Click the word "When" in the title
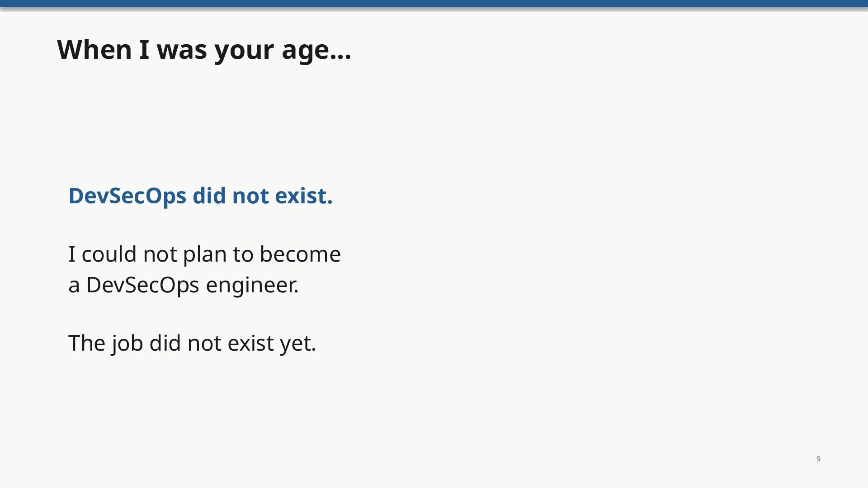This screenshot has width=868, height=488. (x=94, y=49)
